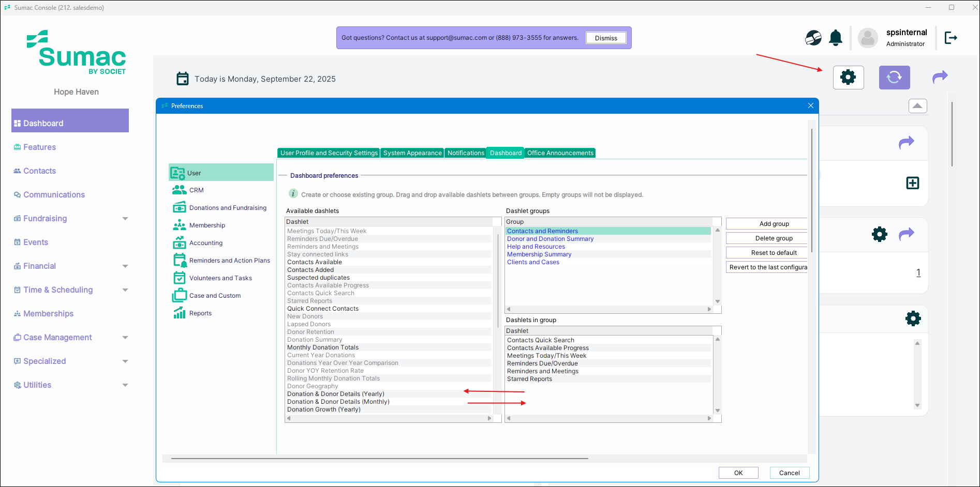Expand the Fundraising sidebar menu arrow

click(x=125, y=219)
